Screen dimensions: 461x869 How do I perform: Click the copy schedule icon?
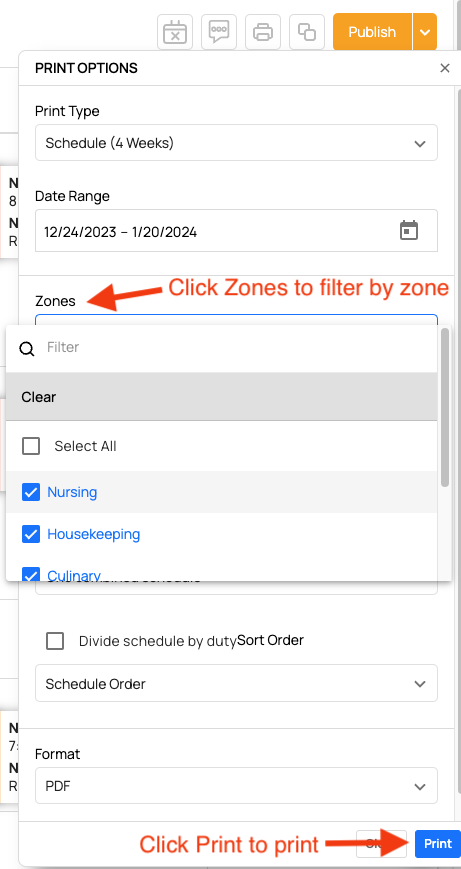[x=307, y=32]
